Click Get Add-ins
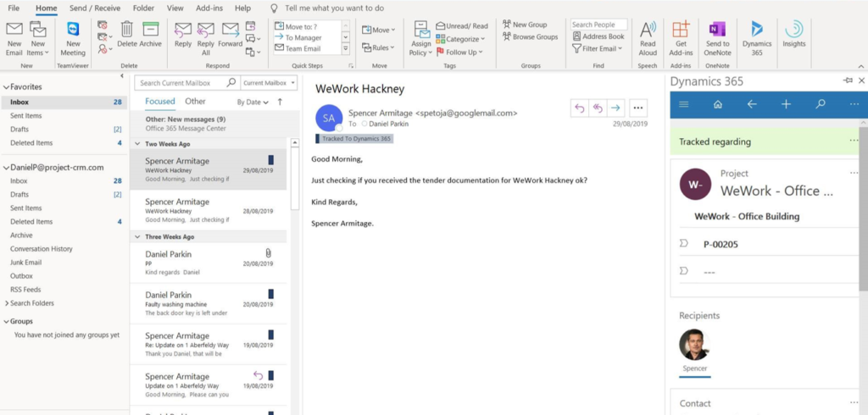This screenshot has height=415, width=868. tap(681, 39)
